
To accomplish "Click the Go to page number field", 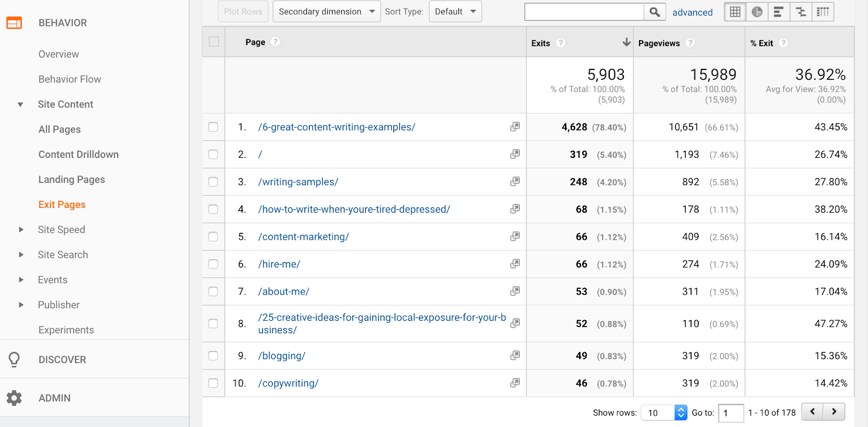I will point(731,413).
